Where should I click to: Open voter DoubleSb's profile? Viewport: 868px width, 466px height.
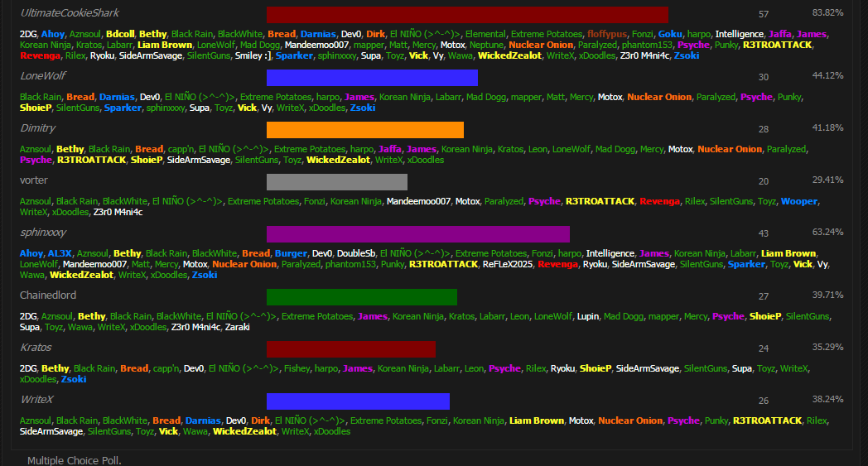356,253
